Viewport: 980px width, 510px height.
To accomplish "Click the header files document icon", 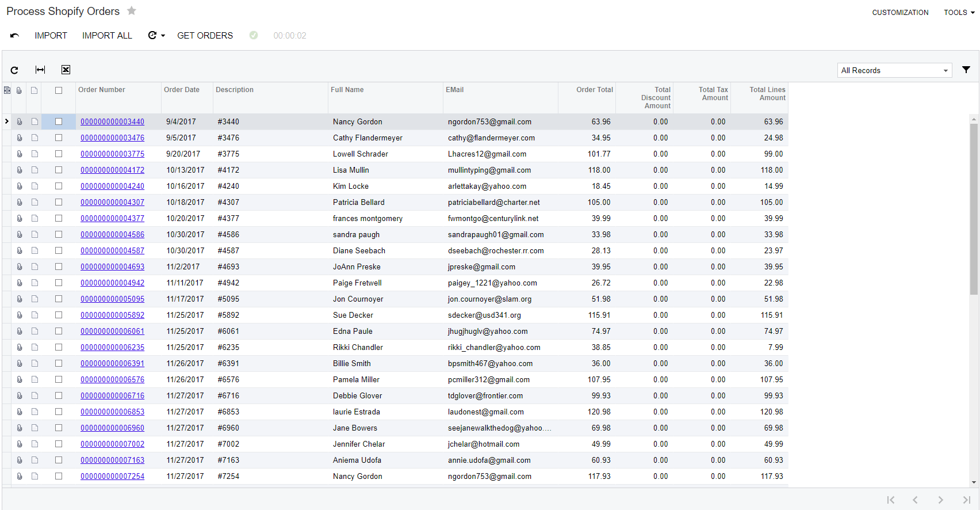I will tap(35, 90).
